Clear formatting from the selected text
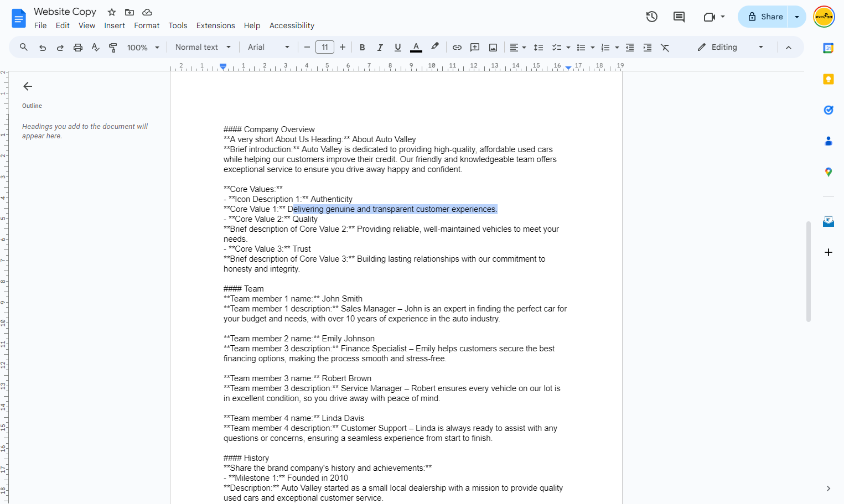 pos(665,48)
